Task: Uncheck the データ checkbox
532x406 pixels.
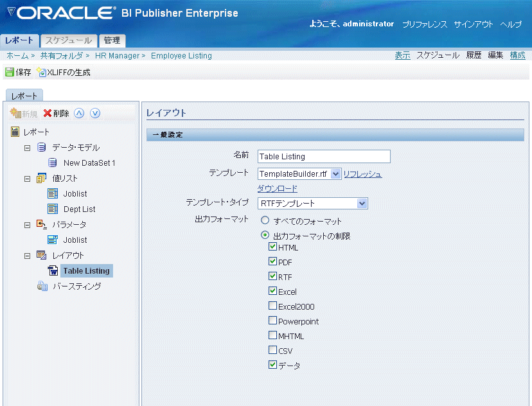Action: 272,365
